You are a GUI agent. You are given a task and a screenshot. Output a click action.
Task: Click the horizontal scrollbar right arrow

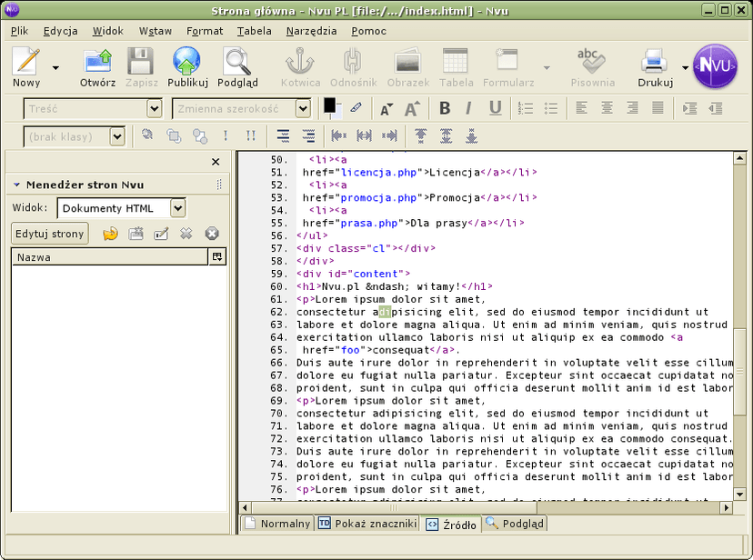point(726,507)
